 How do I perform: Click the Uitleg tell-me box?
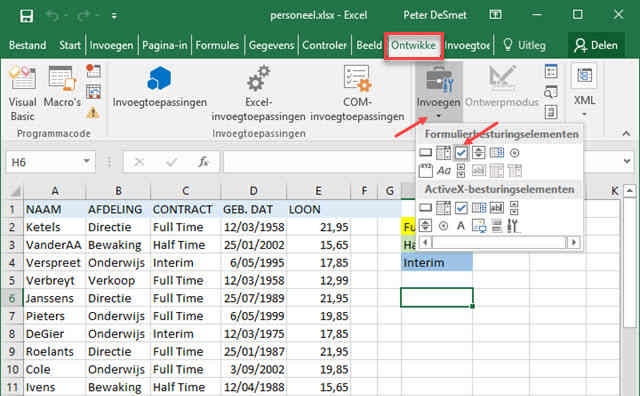coord(525,45)
